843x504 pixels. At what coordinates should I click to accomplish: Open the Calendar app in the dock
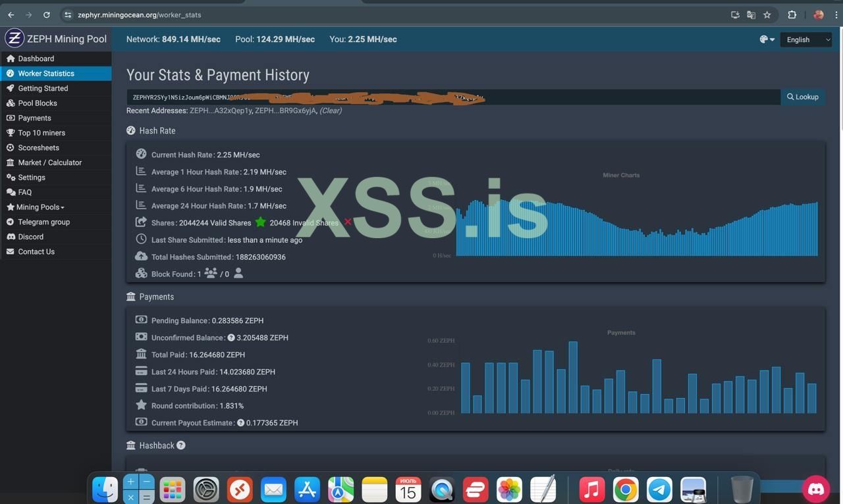(x=408, y=490)
